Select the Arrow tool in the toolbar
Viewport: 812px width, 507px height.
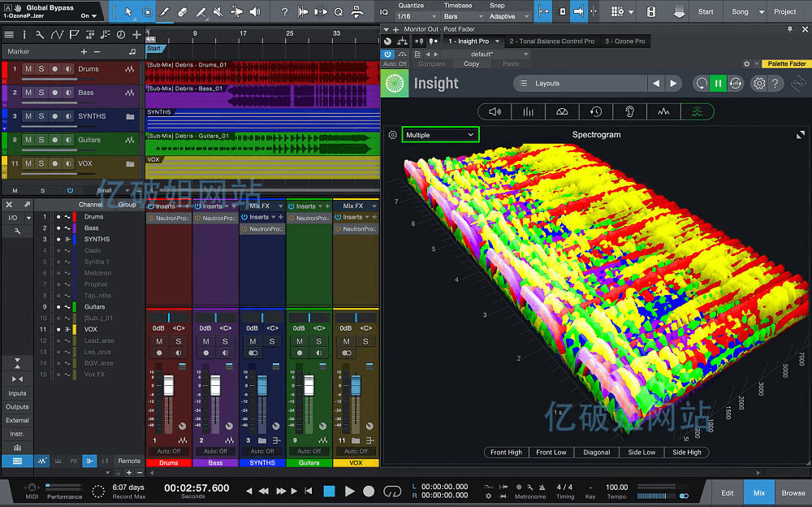pos(128,11)
